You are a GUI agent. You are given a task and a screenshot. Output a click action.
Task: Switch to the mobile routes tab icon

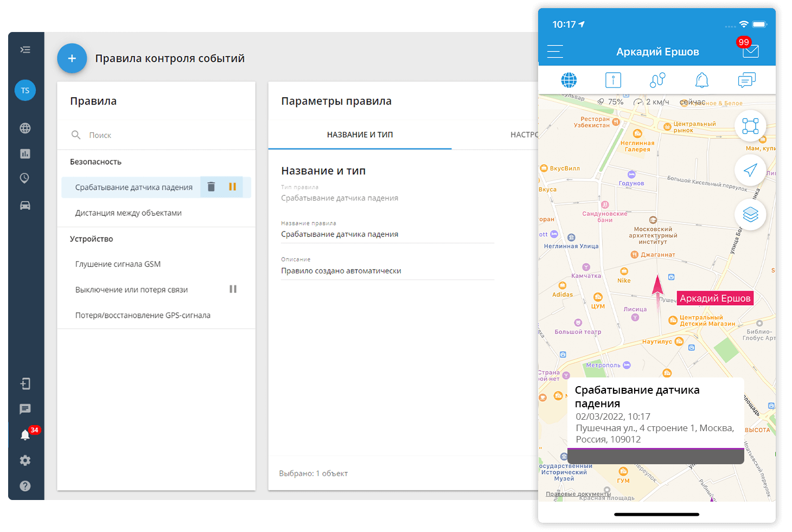(657, 80)
